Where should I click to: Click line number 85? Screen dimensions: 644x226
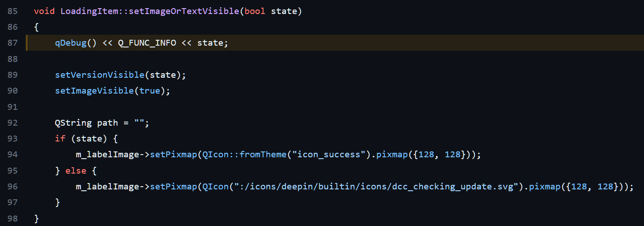click(x=13, y=11)
